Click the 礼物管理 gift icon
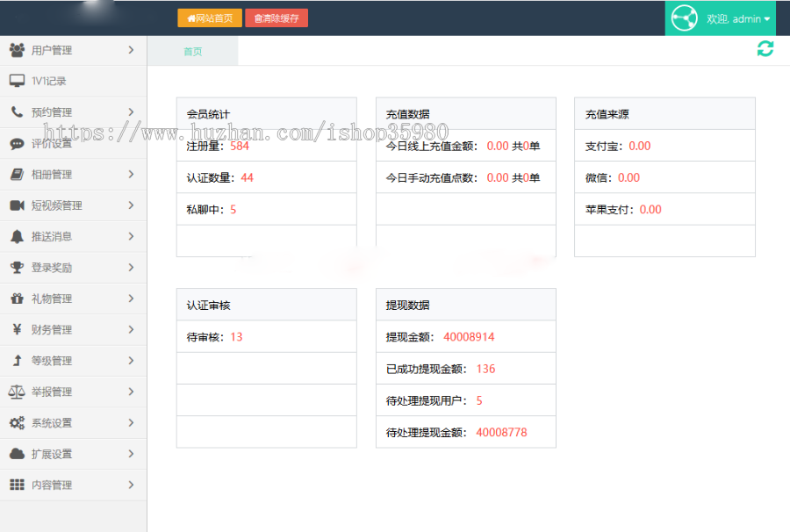This screenshot has height=532, width=790. tap(18, 298)
